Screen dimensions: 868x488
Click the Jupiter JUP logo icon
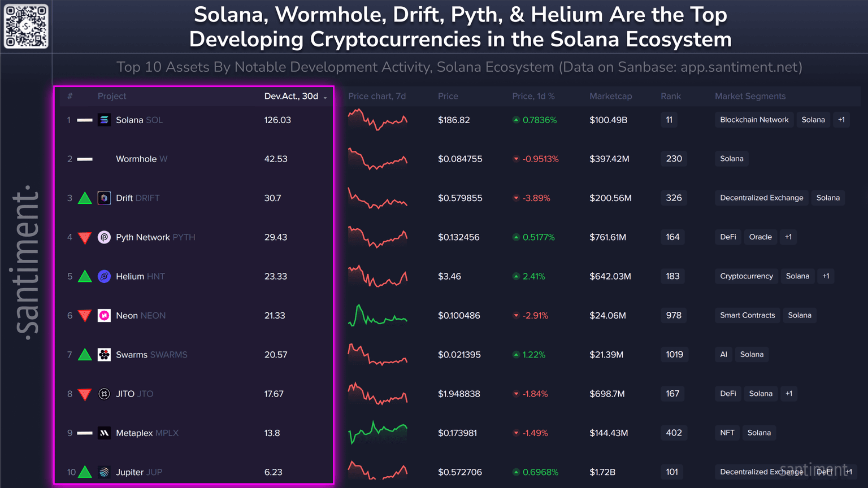click(x=104, y=472)
